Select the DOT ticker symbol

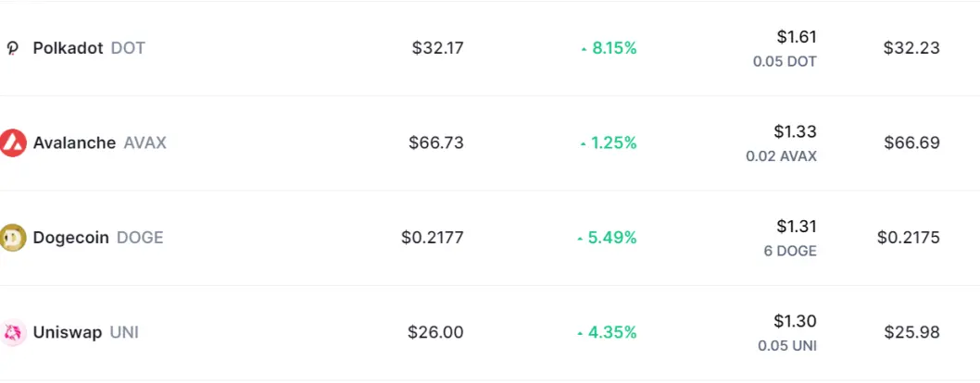click(128, 48)
